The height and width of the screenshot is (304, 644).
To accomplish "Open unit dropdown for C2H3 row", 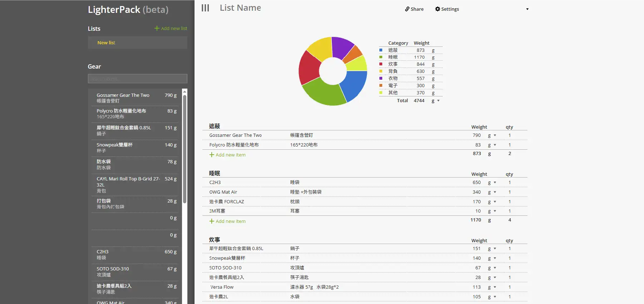I will (x=495, y=183).
